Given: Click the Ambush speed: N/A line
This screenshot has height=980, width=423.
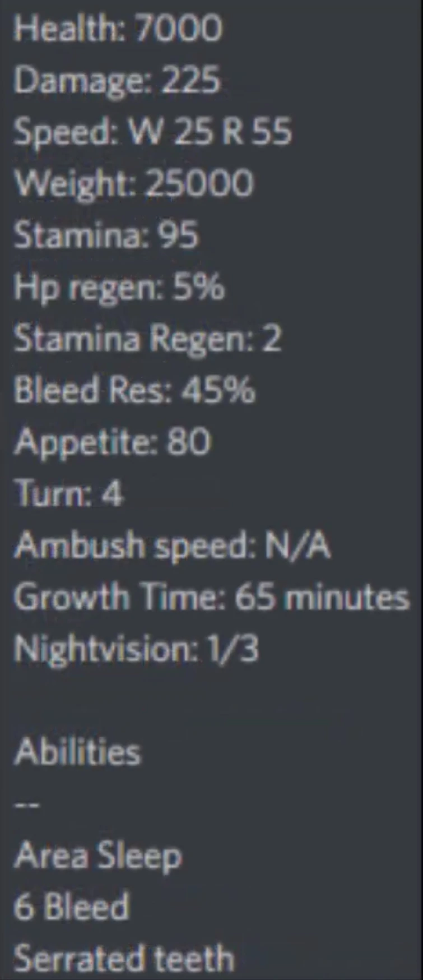Looking at the screenshot, I should [172, 546].
